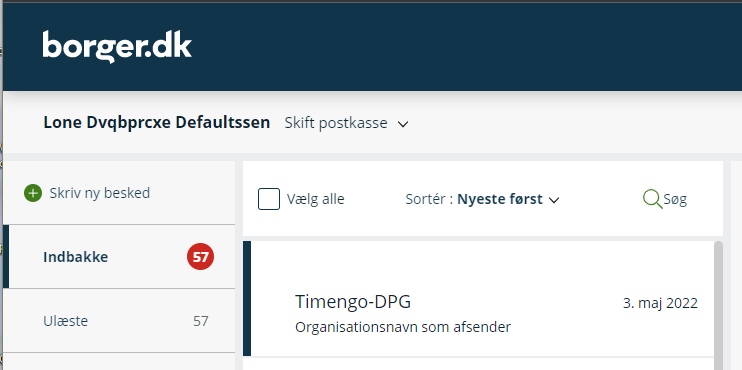Viewport: 742px width, 370px height.
Task: Click the green magnifying glass search icon
Action: pyautogui.click(x=652, y=199)
